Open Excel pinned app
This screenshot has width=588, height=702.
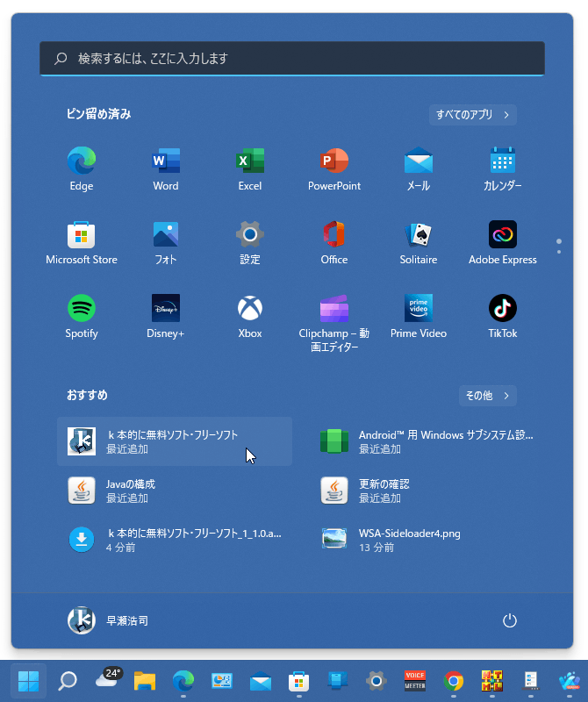[x=250, y=168]
